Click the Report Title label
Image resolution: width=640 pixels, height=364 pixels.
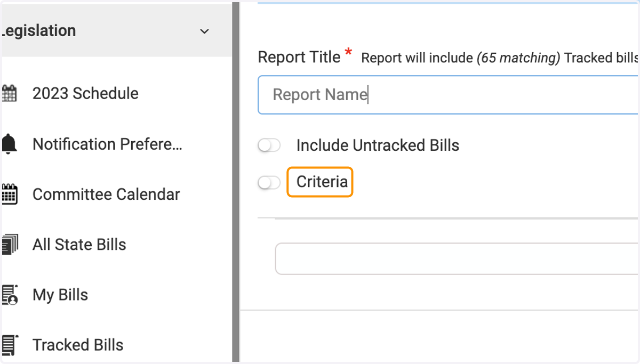[299, 57]
